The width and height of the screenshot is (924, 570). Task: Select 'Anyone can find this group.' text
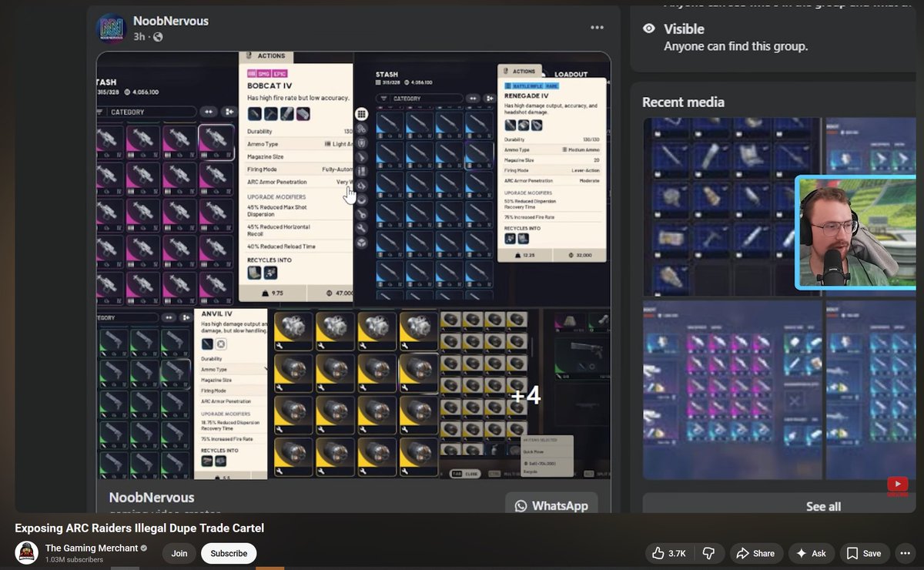(x=735, y=46)
